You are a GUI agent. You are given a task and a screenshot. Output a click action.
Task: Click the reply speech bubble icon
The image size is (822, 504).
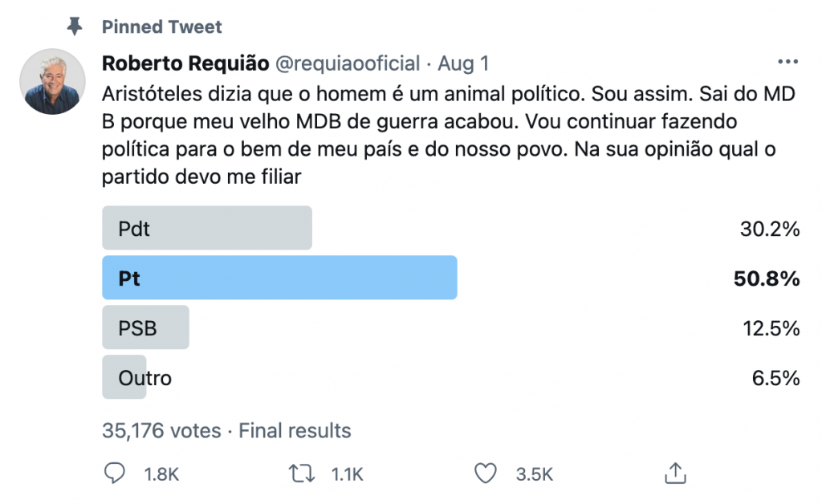coord(116,474)
